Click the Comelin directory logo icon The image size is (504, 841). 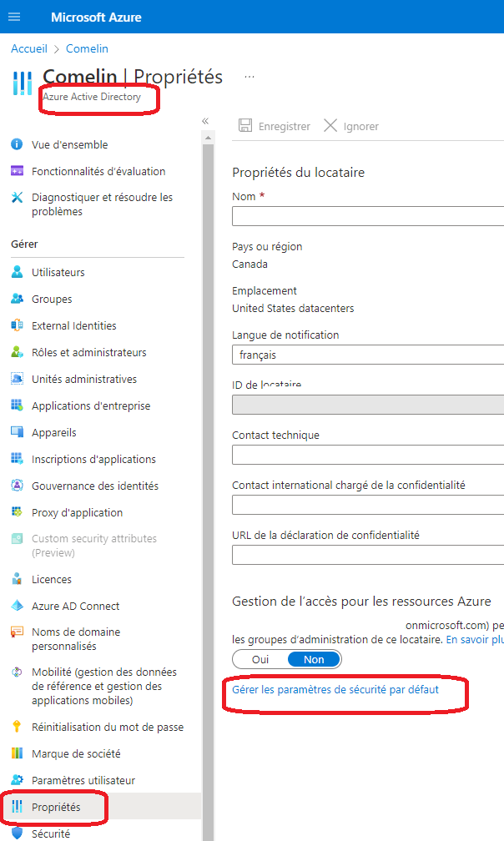pos(22,83)
